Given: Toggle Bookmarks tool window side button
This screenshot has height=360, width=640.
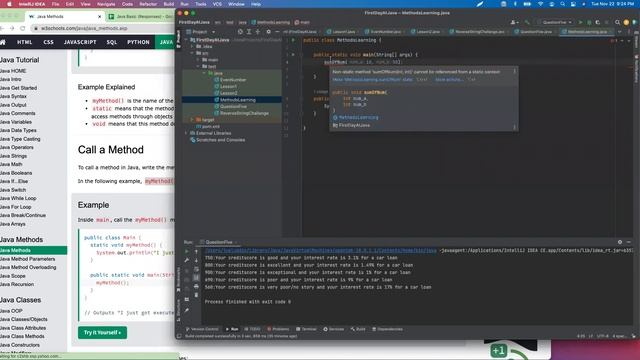Looking at the screenshot, I should pyautogui.click(x=178, y=280).
